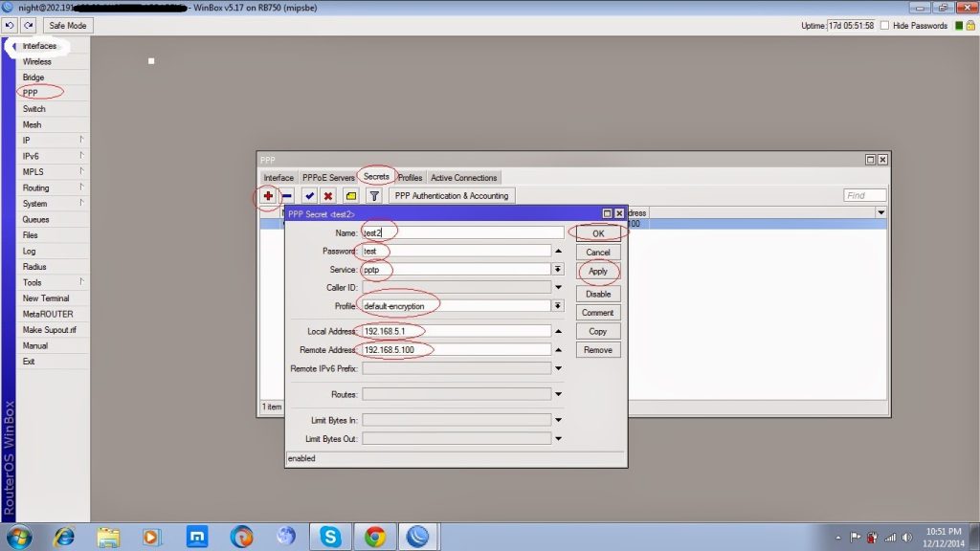
Task: Collapse the Password field arrow
Action: click(x=558, y=252)
